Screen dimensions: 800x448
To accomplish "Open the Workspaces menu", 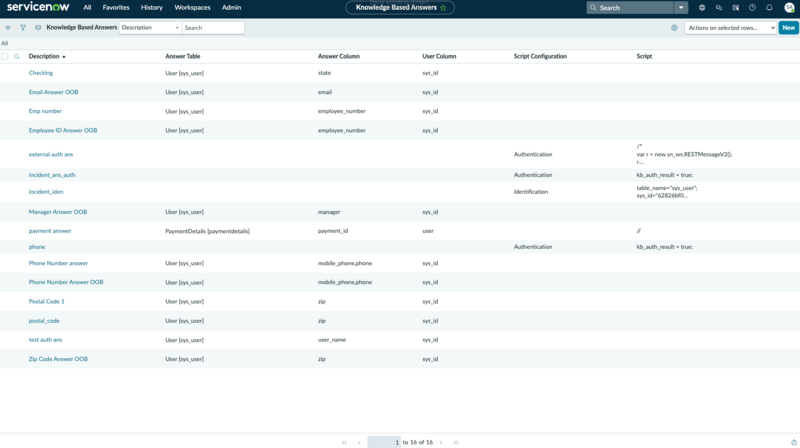I will coord(192,8).
